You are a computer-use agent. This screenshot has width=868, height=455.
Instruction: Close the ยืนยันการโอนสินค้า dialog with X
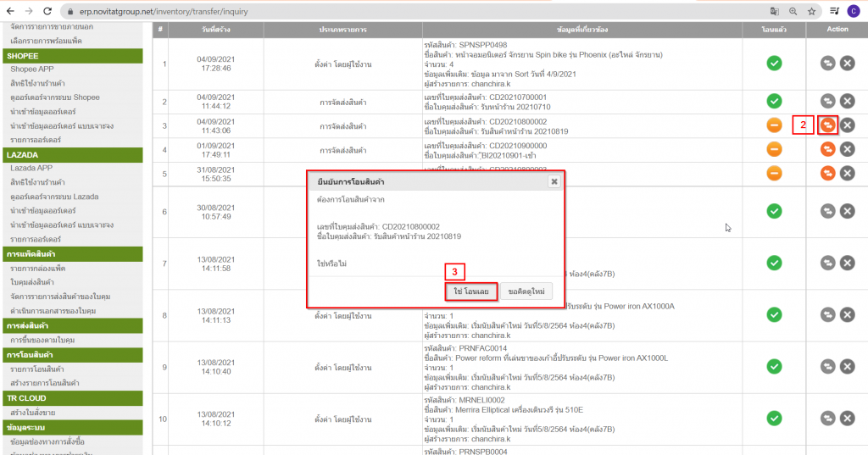point(554,181)
